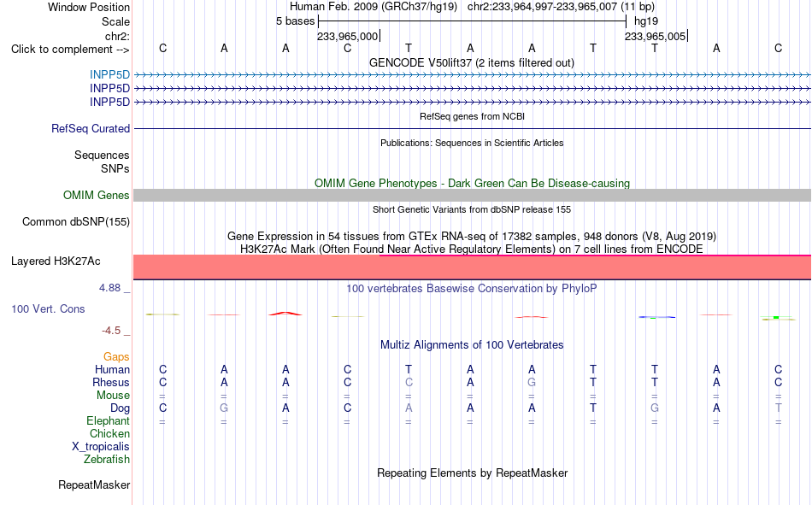The image size is (812, 505).
Task: Open the RefSeq Curated track label
Action: (90, 128)
